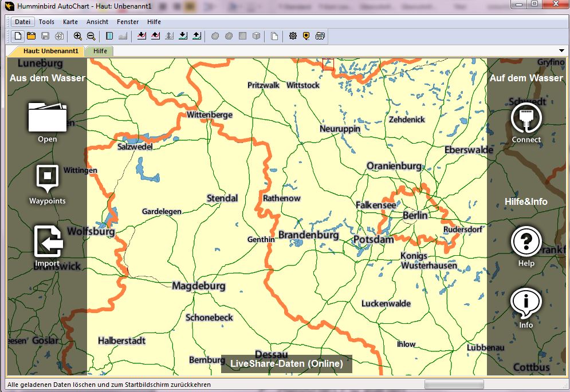The height and width of the screenshot is (392, 570).
Task: Zoom in using the magnifier plus icon
Action: tap(78, 36)
